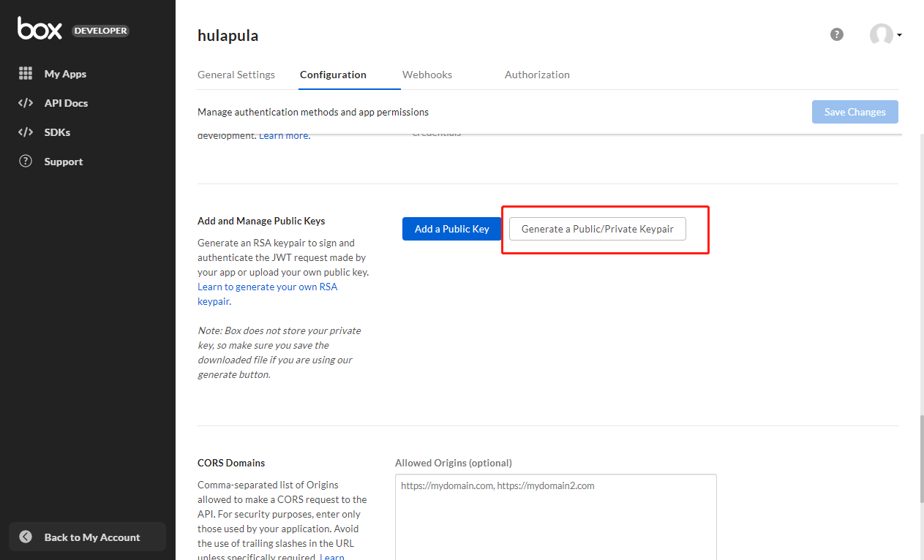
Task: Select the Configuration tab
Action: (333, 74)
